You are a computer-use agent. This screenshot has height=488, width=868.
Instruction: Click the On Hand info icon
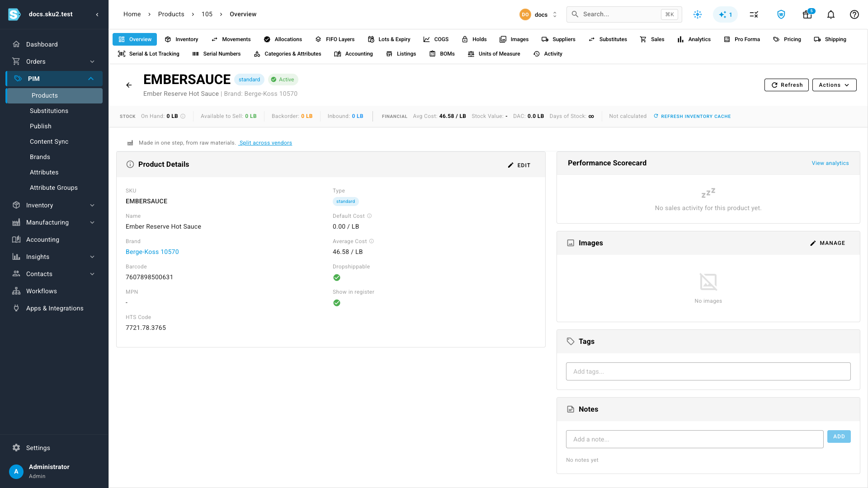click(183, 116)
